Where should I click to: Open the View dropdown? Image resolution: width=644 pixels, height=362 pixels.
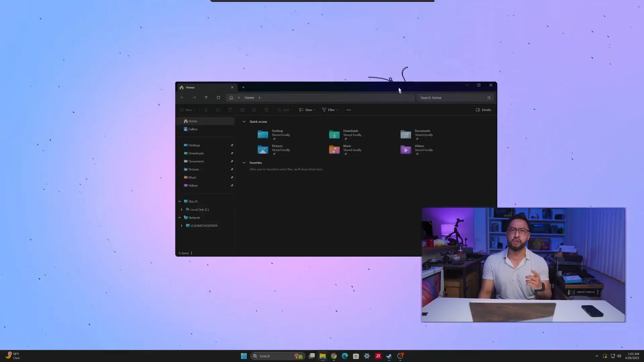coord(307,110)
